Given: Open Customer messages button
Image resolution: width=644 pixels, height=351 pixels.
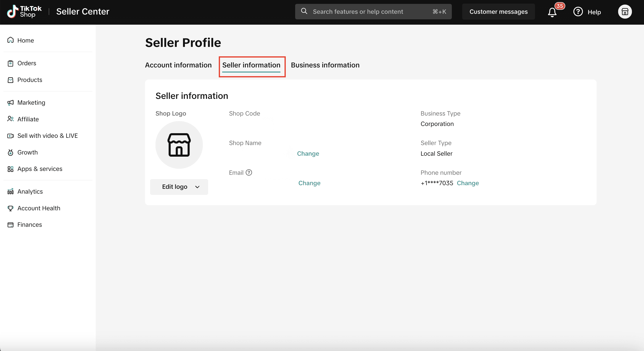Looking at the screenshot, I should (x=498, y=12).
